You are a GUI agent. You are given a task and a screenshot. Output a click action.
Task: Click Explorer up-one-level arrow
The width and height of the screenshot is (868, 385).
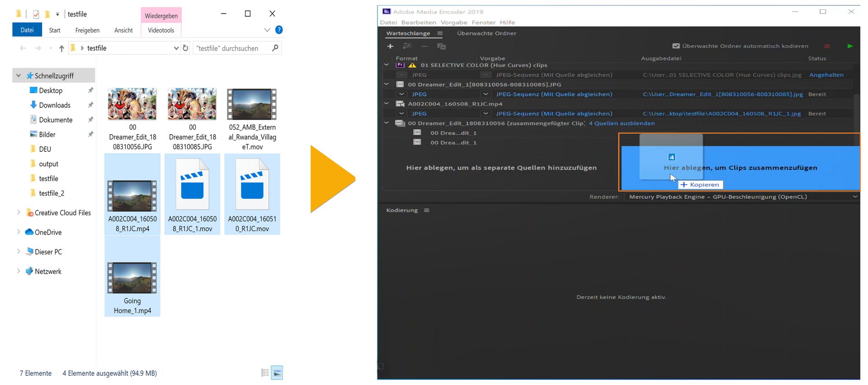tap(61, 48)
